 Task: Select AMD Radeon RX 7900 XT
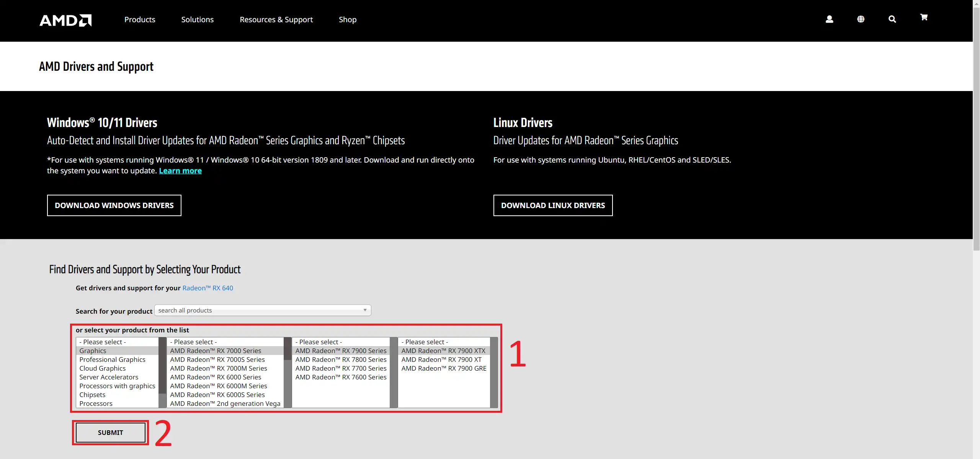[x=444, y=360]
